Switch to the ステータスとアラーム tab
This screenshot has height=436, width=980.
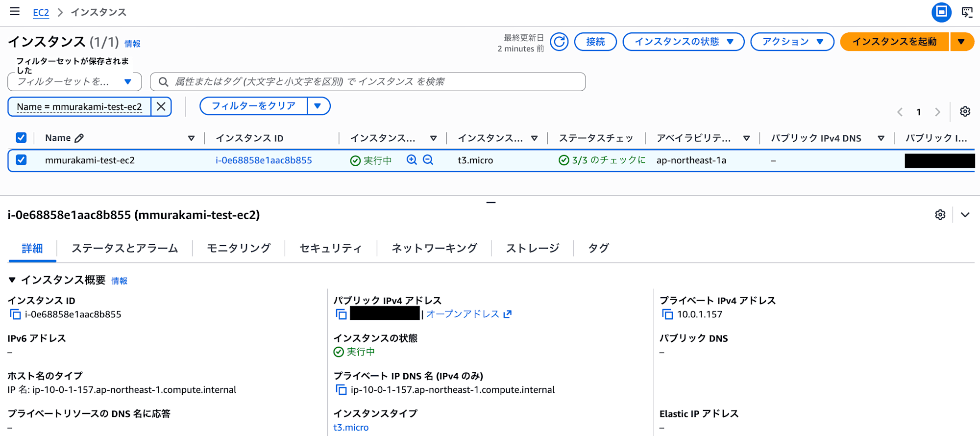pos(124,248)
